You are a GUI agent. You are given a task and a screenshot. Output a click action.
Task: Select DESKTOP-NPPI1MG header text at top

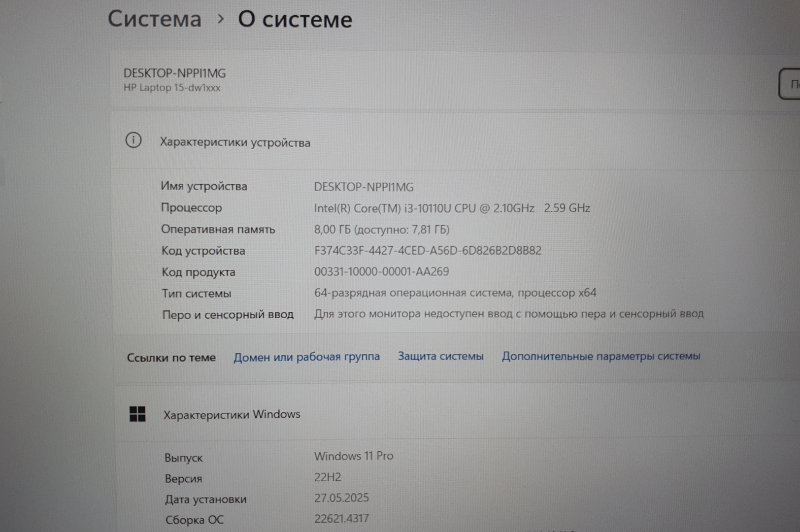pyautogui.click(x=175, y=73)
